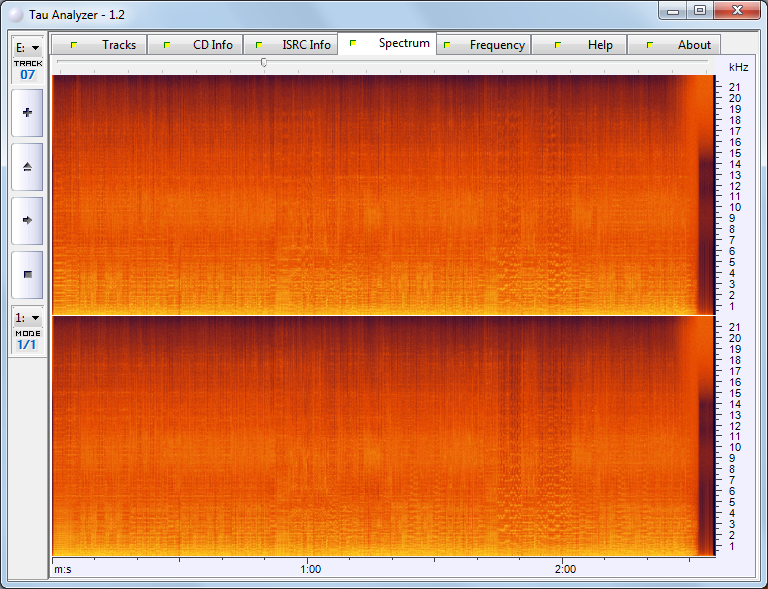The width and height of the screenshot is (768, 589).
Task: Click the right arrow next button
Action: [27, 220]
